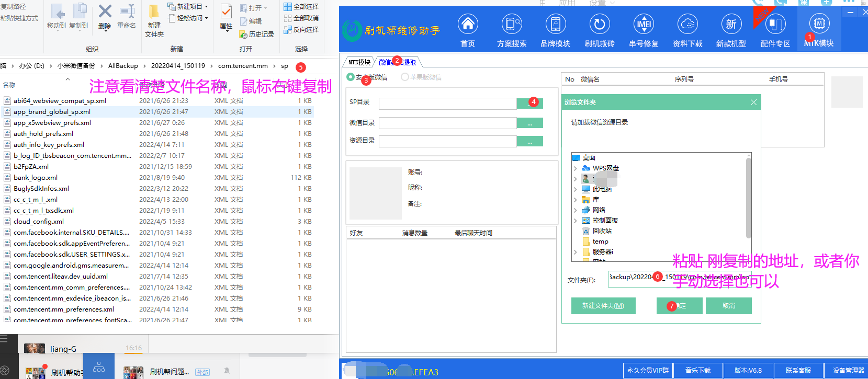Select the 安卓版微信 radio button
This screenshot has height=379, width=868.
point(351,77)
